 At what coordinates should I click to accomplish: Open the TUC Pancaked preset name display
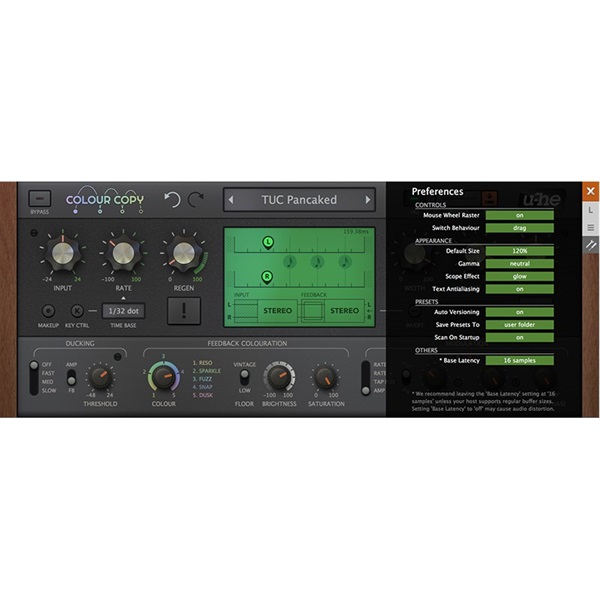299,200
